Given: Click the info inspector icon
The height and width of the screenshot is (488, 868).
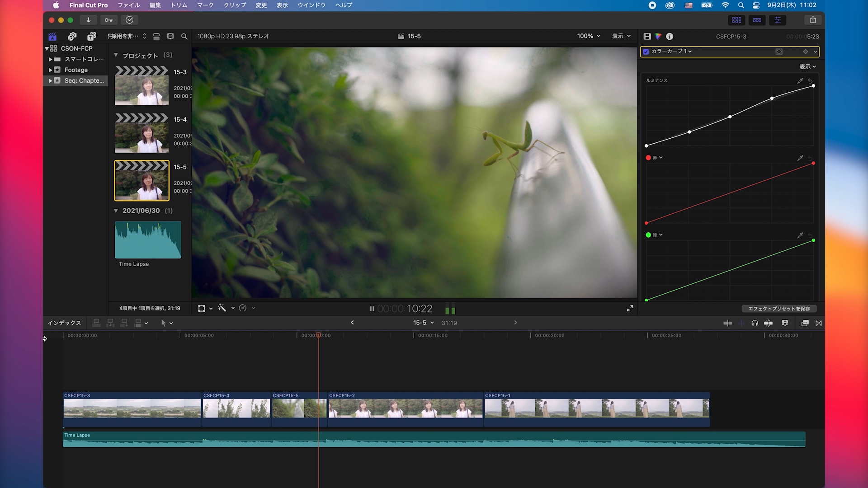Looking at the screenshot, I should pos(670,37).
